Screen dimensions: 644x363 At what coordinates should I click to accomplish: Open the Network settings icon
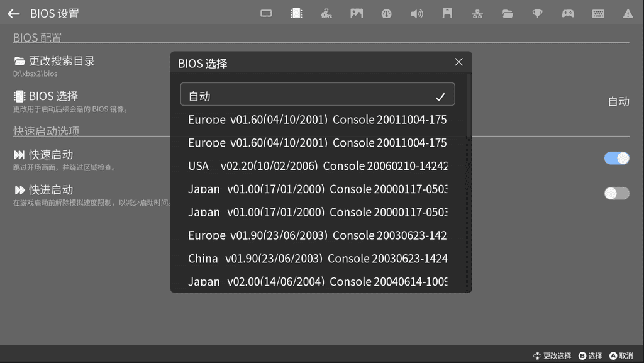[x=477, y=14]
